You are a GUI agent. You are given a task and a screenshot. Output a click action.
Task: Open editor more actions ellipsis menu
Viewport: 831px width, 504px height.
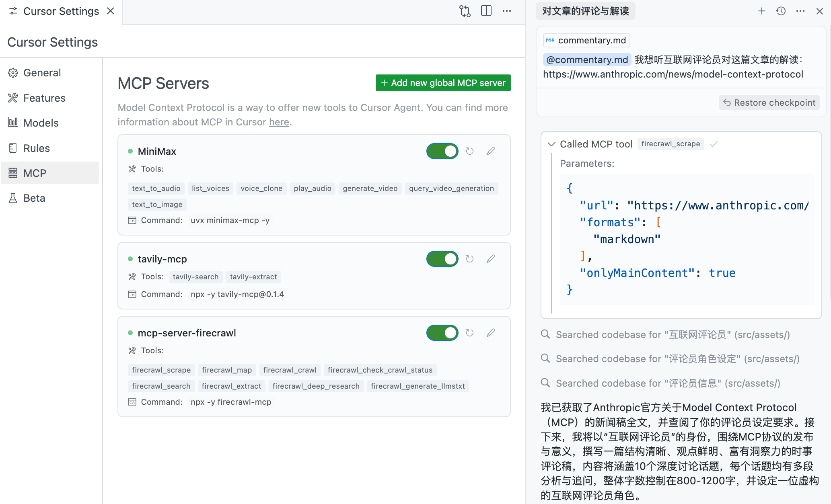[506, 11]
